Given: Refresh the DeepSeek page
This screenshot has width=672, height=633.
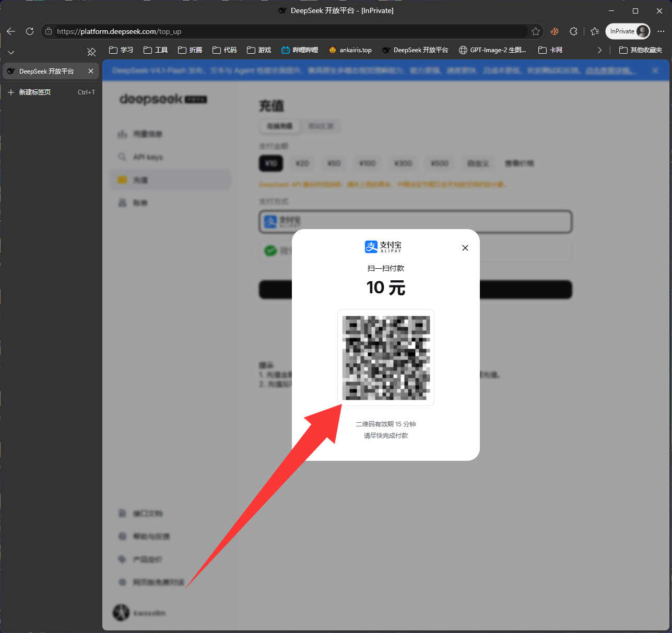Looking at the screenshot, I should [x=30, y=31].
